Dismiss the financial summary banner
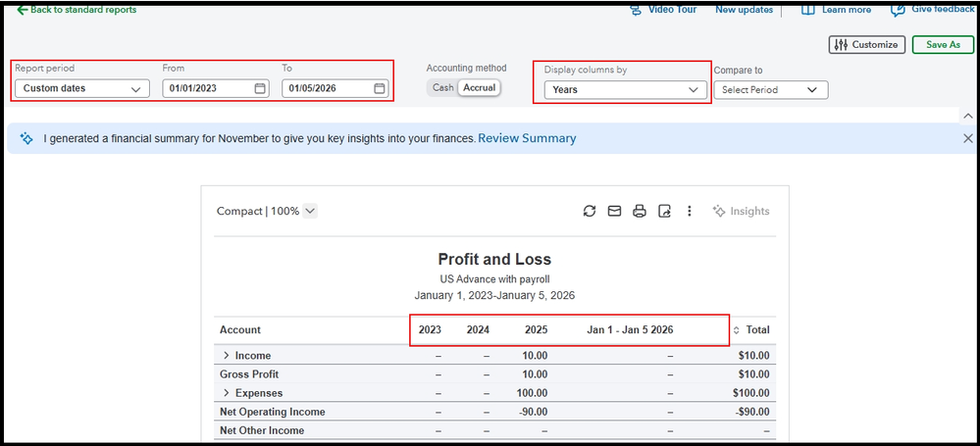 click(x=967, y=138)
